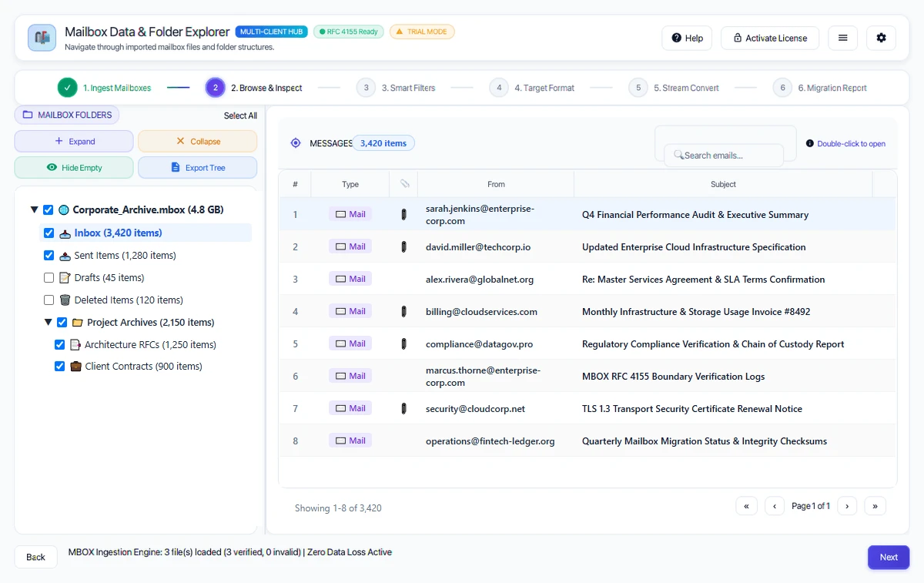
Task: Click the Double-click to open info icon
Action: (810, 144)
